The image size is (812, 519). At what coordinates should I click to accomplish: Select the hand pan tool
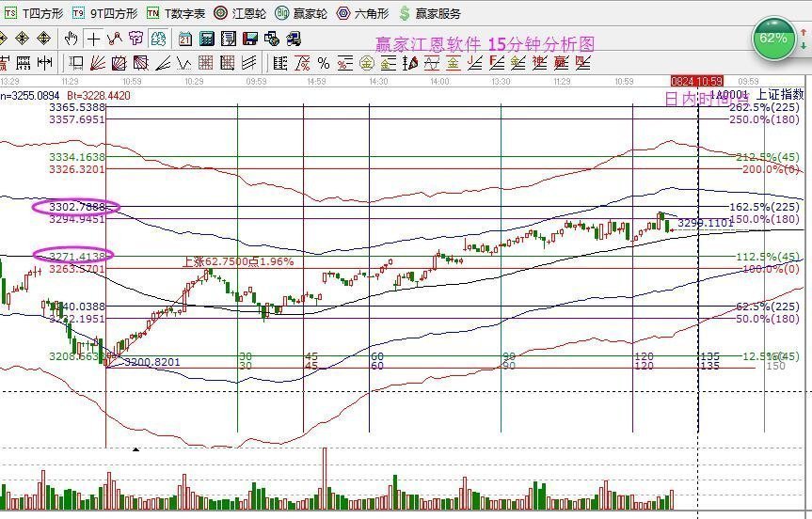tap(71, 39)
